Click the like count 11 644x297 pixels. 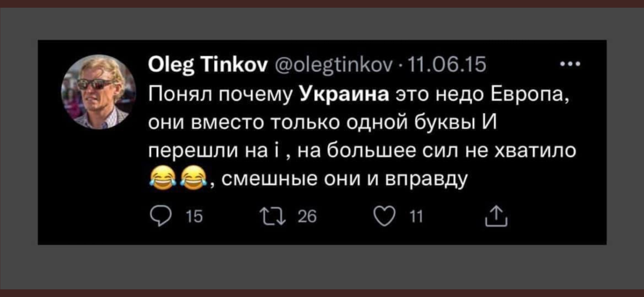pos(416,217)
